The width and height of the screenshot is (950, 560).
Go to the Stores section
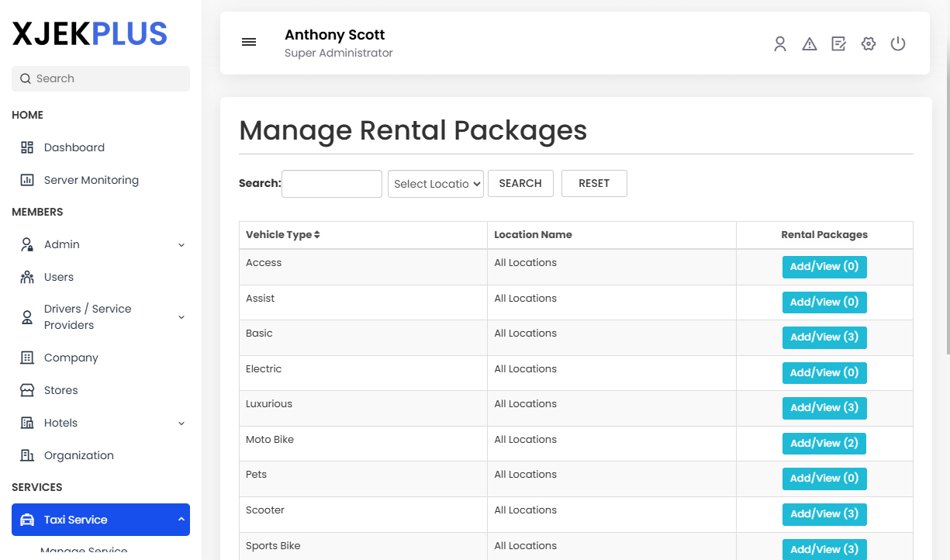point(61,390)
